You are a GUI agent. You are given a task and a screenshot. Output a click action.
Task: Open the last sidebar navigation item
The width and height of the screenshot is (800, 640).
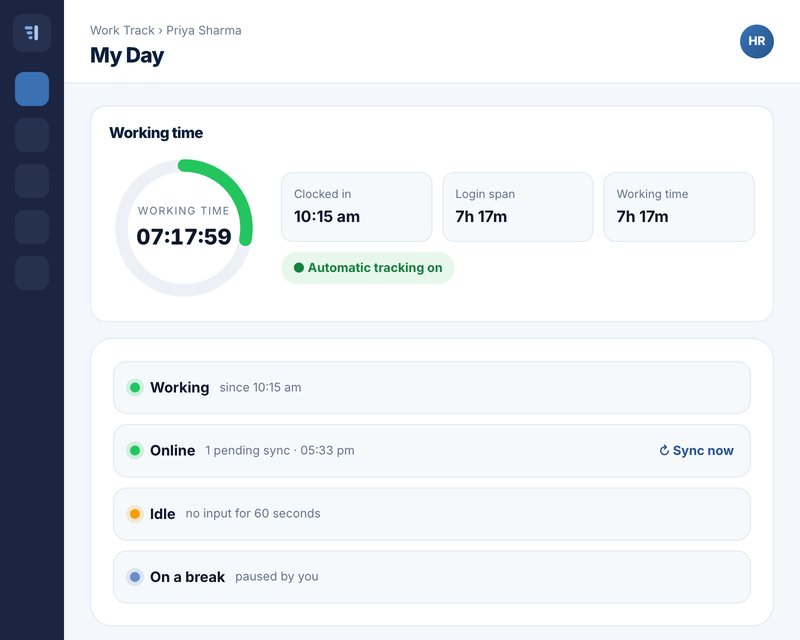tap(32, 273)
